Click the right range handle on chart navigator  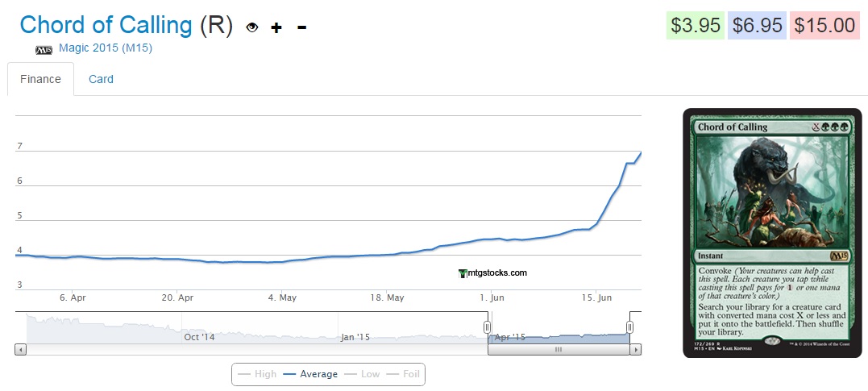pyautogui.click(x=629, y=327)
